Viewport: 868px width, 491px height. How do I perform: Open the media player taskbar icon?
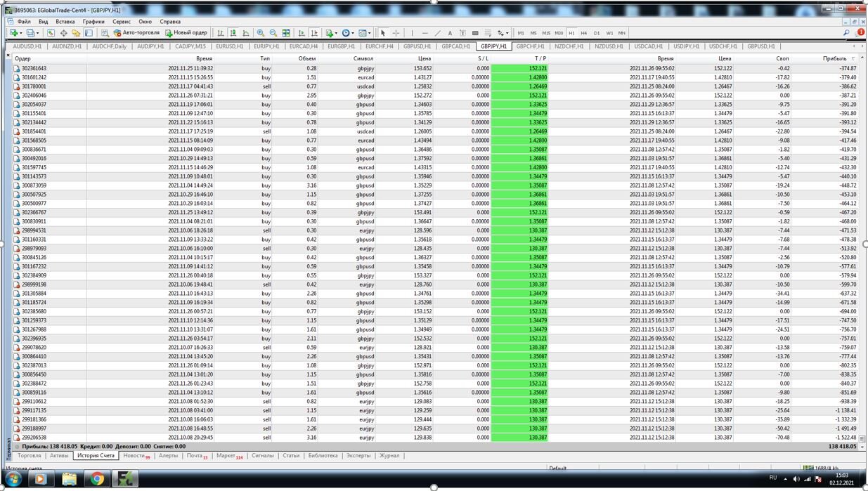pos(40,479)
